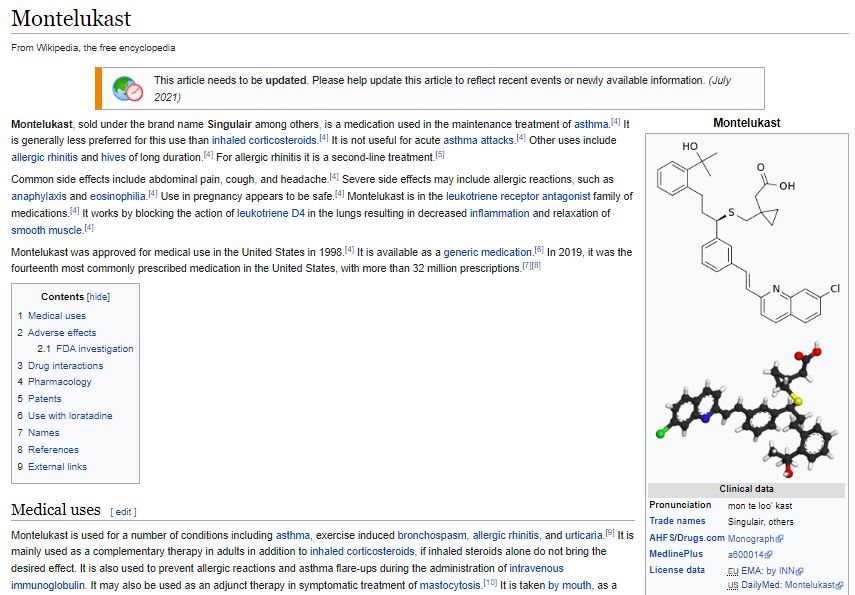This screenshot has width=855, height=595.
Task: Open the mastocytosis link
Action: coord(451,586)
